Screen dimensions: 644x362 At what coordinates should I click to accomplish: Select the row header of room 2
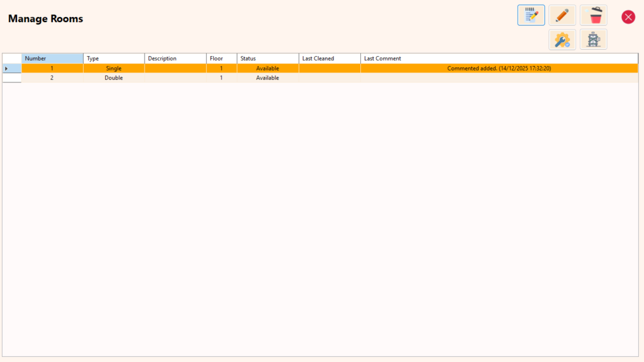click(x=12, y=78)
